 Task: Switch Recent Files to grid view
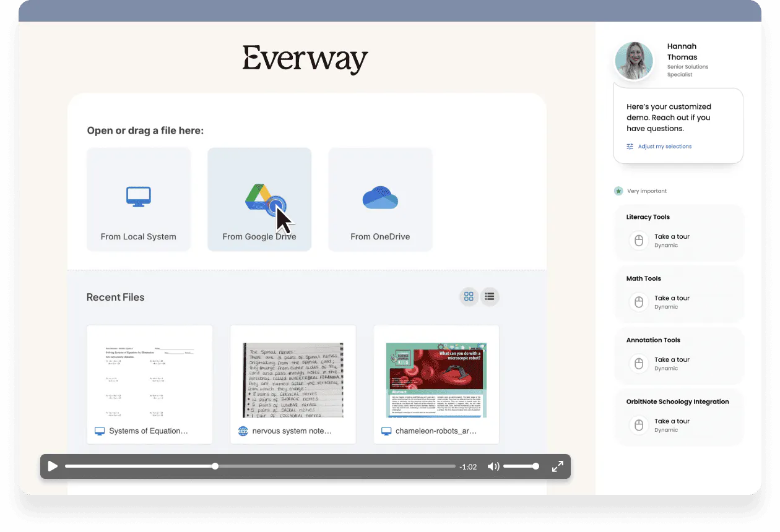tap(469, 296)
